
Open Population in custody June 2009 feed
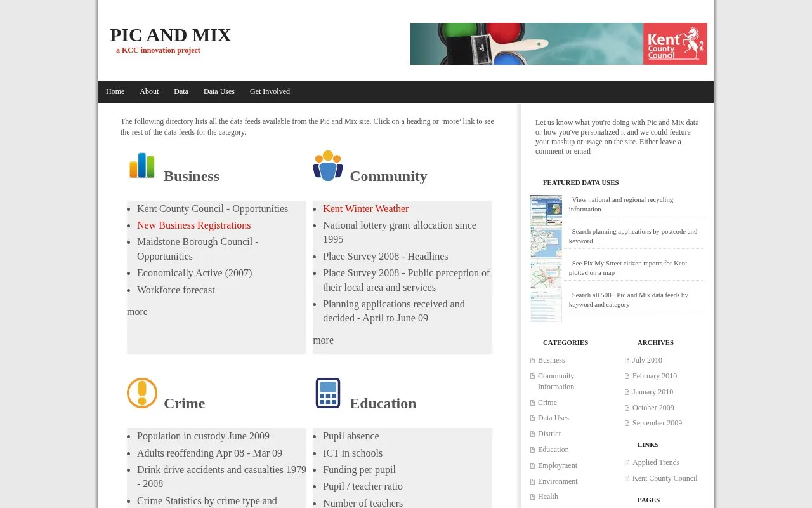tap(203, 436)
